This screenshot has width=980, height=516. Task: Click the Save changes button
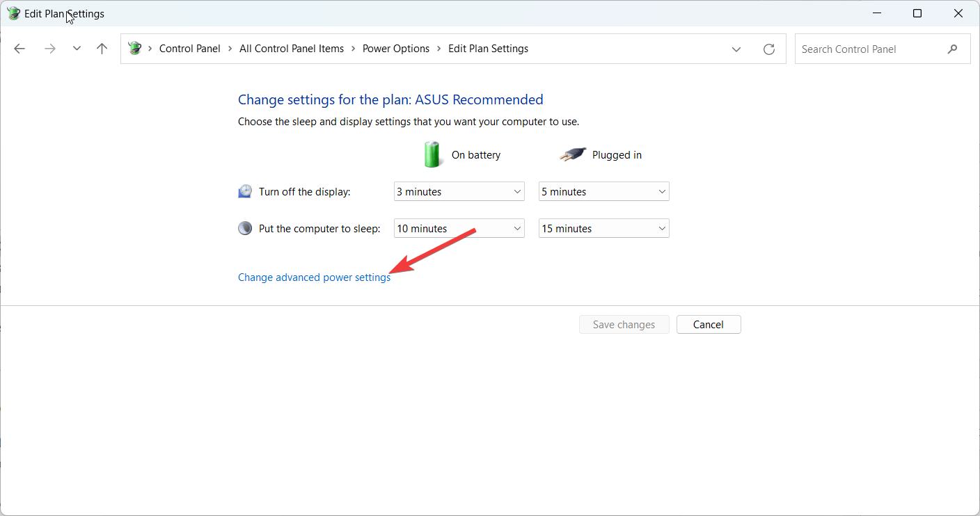click(624, 325)
